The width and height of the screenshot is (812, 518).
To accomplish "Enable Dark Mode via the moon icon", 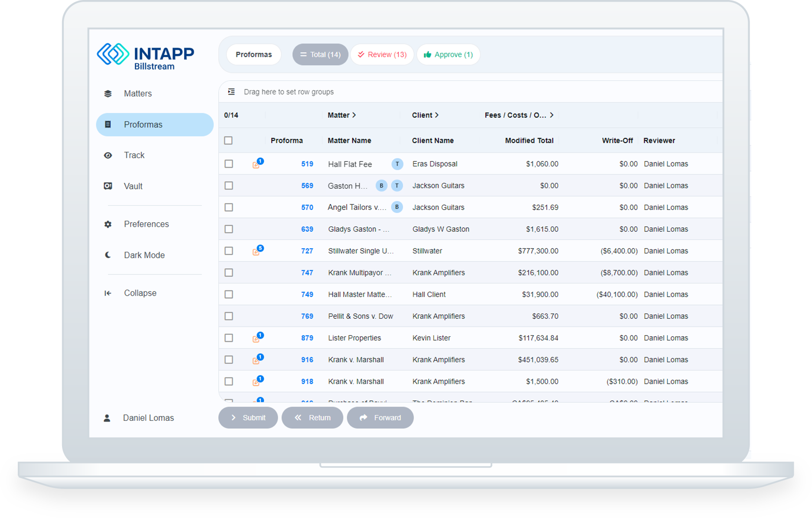I will pos(108,255).
